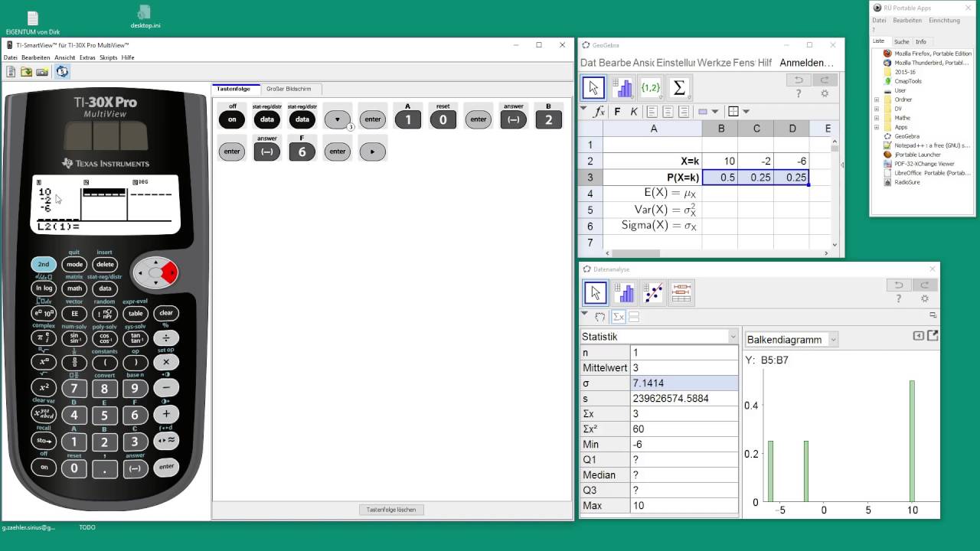Align cell text center in GeoGebra spreadsheet
This screenshot has width=980, height=551.
(668, 112)
